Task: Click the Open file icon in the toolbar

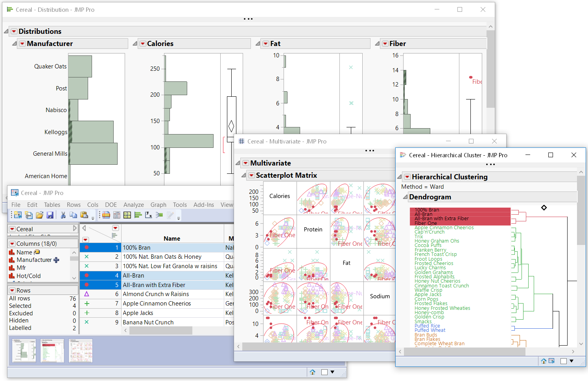Action: [40, 215]
